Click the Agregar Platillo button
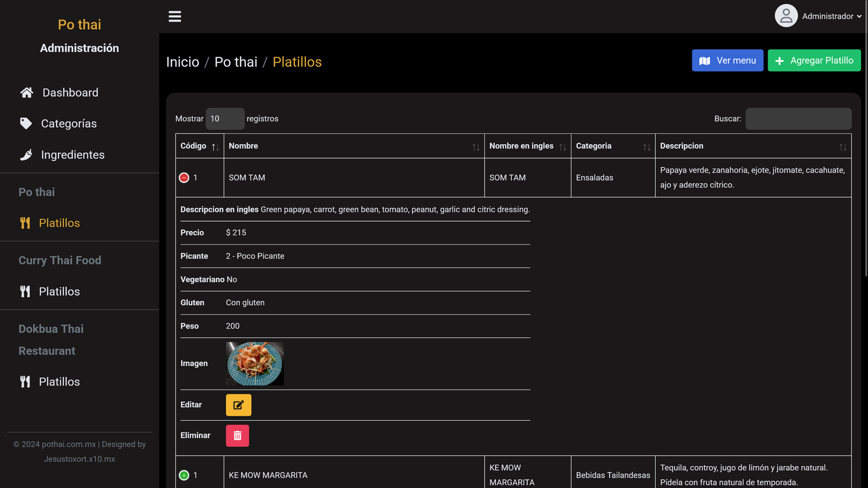The height and width of the screenshot is (488, 868). point(814,61)
